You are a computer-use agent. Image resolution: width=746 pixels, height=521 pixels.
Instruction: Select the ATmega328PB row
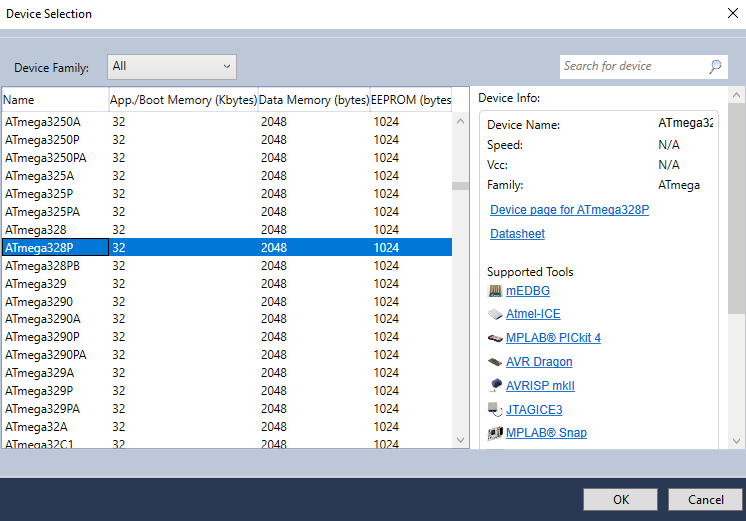[x=227, y=265]
